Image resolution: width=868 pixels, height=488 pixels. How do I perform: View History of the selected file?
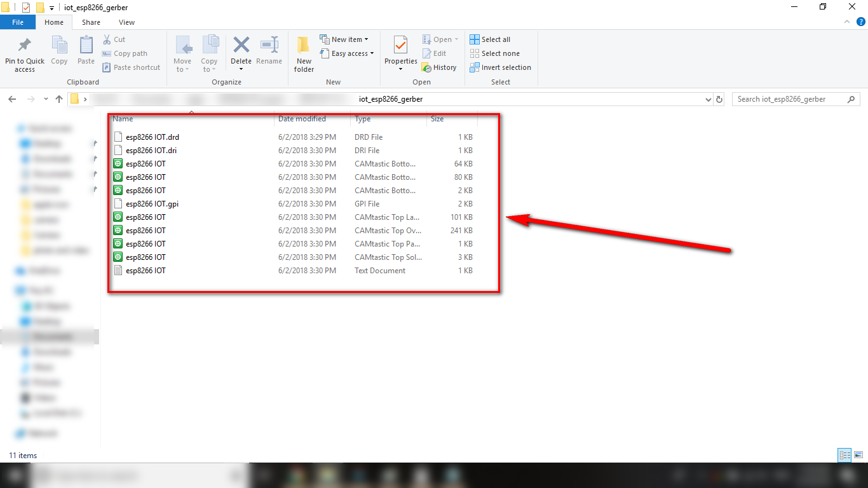[x=440, y=67]
